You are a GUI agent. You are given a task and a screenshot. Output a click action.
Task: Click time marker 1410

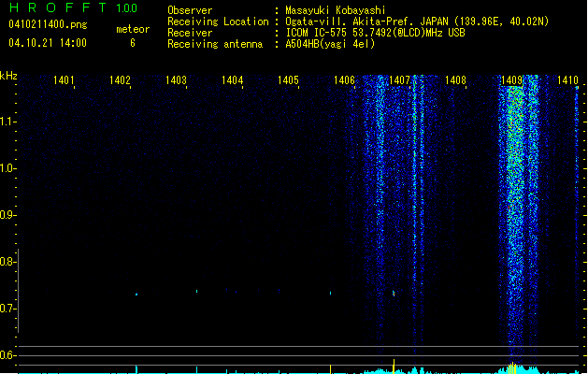click(567, 80)
